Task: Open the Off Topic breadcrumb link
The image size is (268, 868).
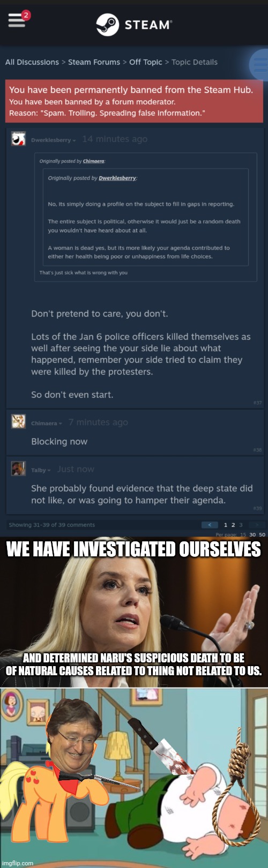Action: tap(146, 62)
